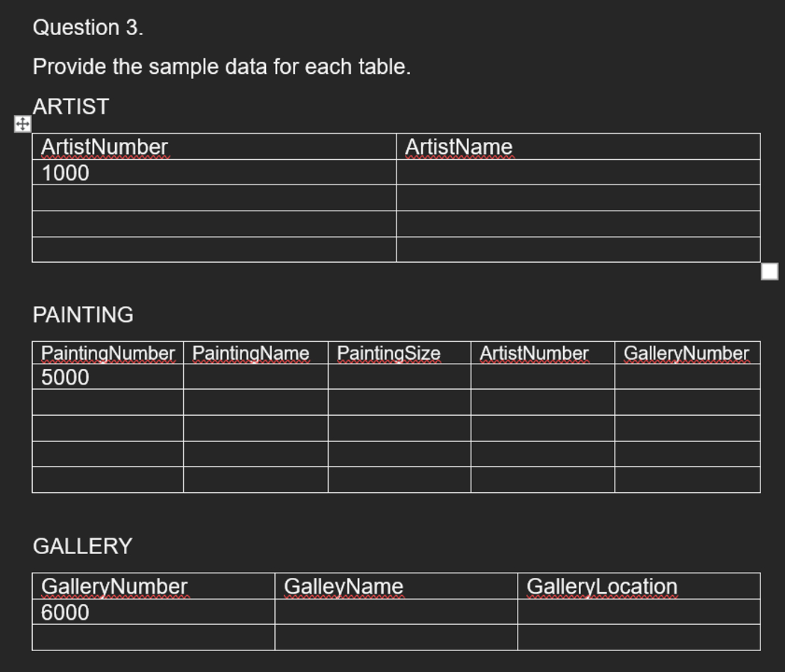
Task: Click the ArtistNumber header in the ARTIST table
Action: tap(214, 146)
